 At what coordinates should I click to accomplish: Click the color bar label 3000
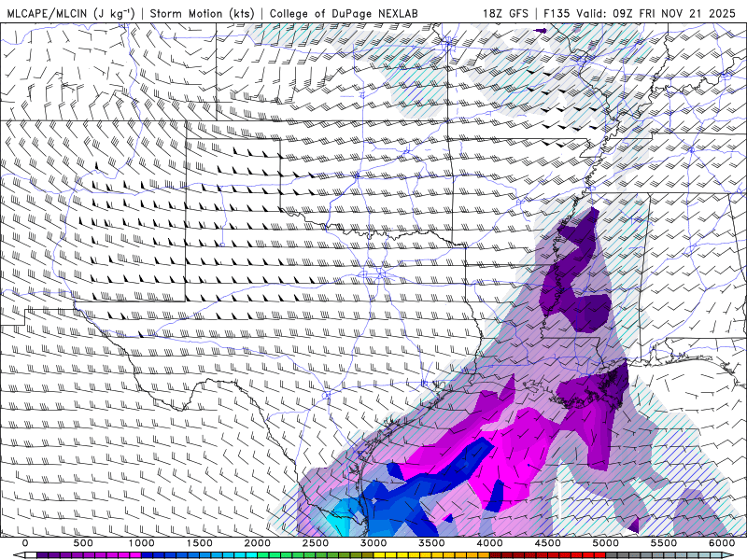[373, 543]
